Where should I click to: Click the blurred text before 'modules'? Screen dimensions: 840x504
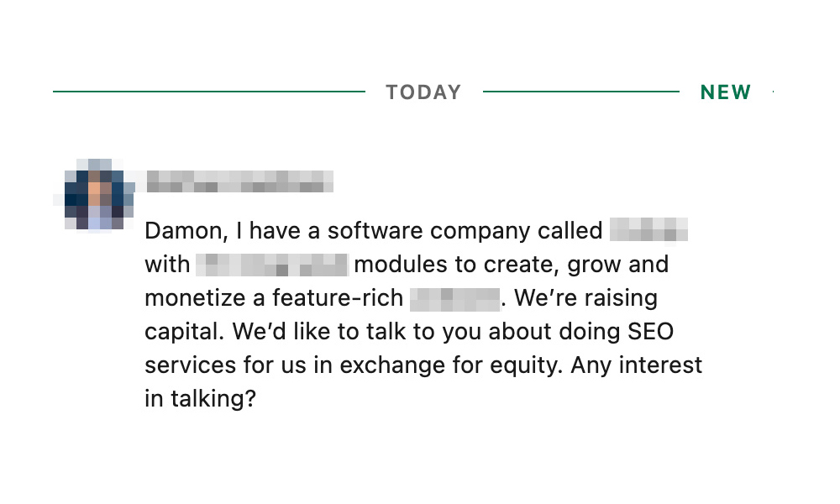click(272, 265)
